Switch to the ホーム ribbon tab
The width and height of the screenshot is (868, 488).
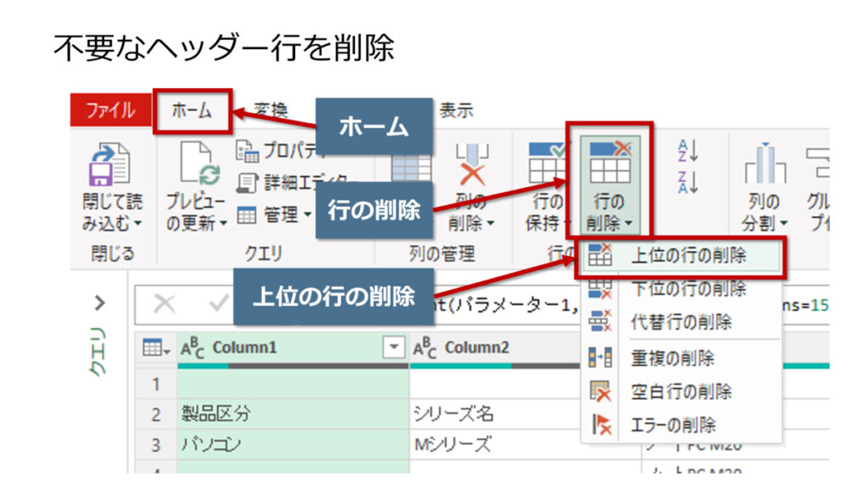click(192, 110)
